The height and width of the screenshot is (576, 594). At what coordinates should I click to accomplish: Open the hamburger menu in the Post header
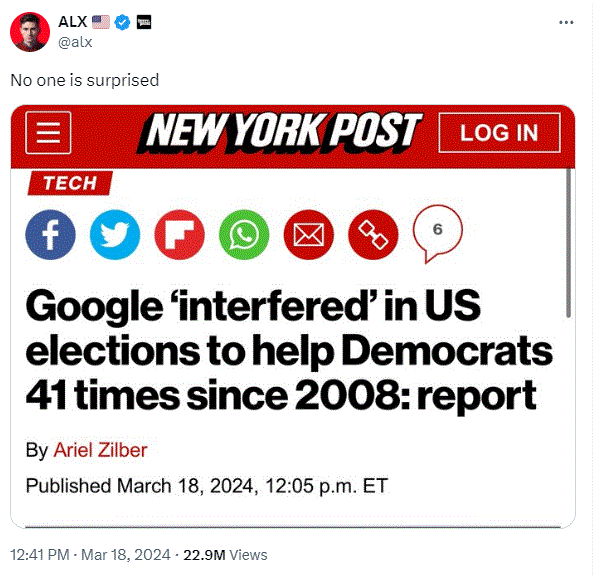point(48,133)
